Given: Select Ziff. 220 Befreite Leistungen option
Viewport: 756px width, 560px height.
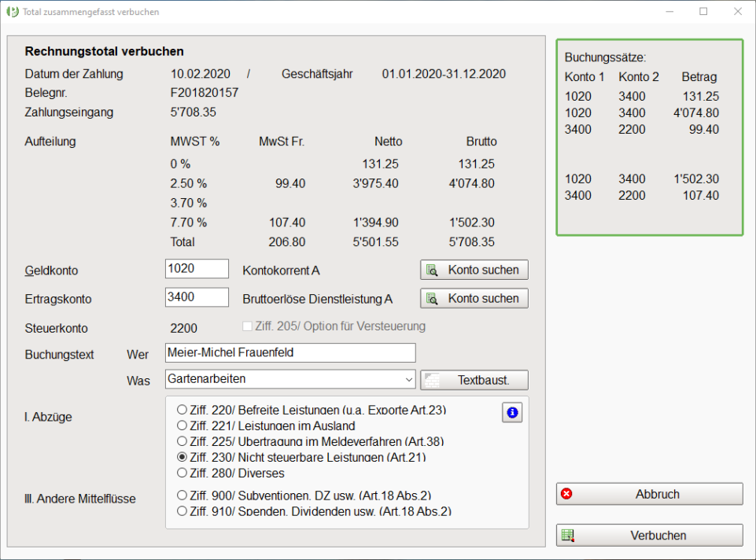Looking at the screenshot, I should click(183, 410).
